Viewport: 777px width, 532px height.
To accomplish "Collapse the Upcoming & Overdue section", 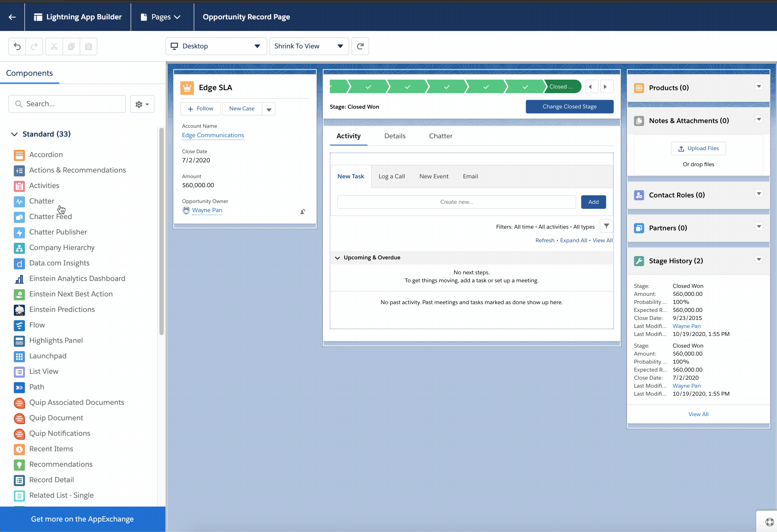I will [337, 258].
